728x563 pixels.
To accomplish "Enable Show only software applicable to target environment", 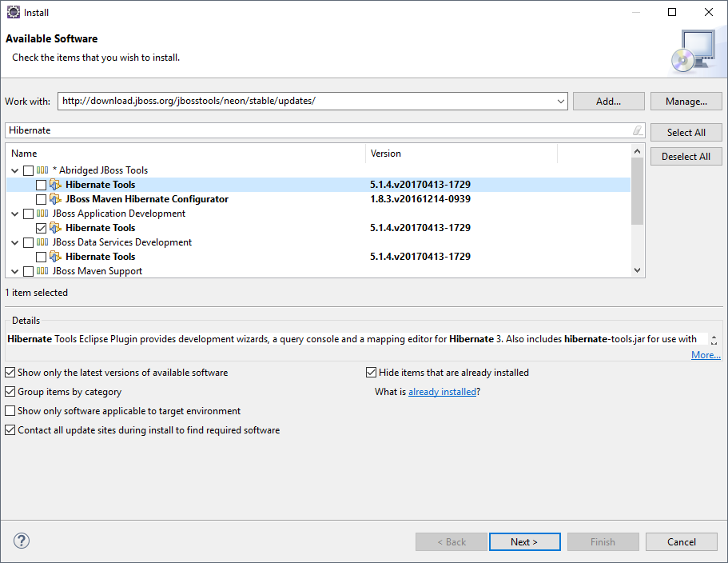I will 10,411.
